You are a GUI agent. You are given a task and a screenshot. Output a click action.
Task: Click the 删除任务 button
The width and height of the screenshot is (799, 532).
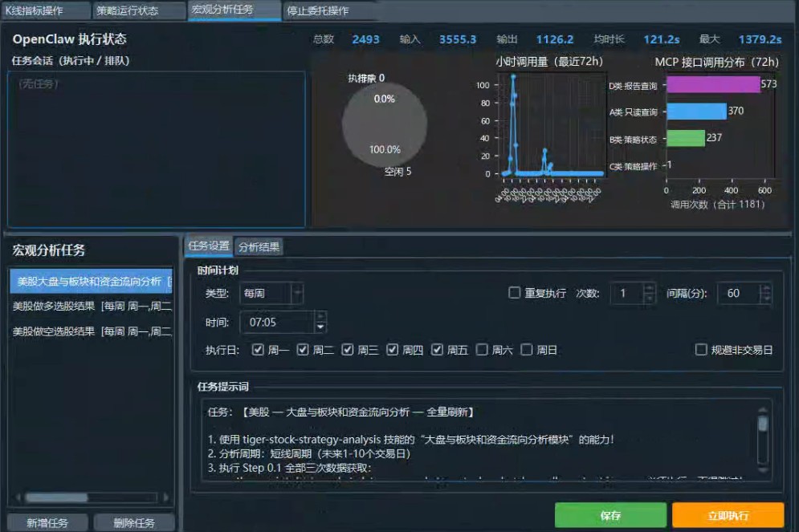click(x=134, y=523)
